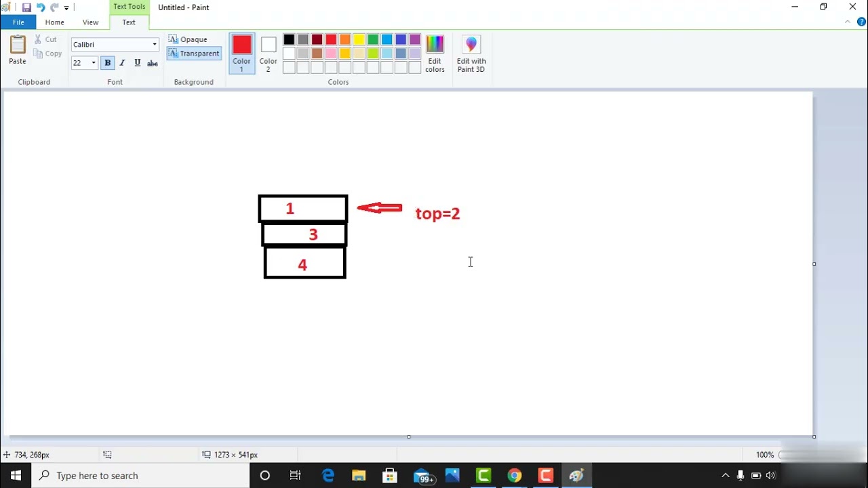
Task: Pick the purple palette color
Action: click(415, 39)
